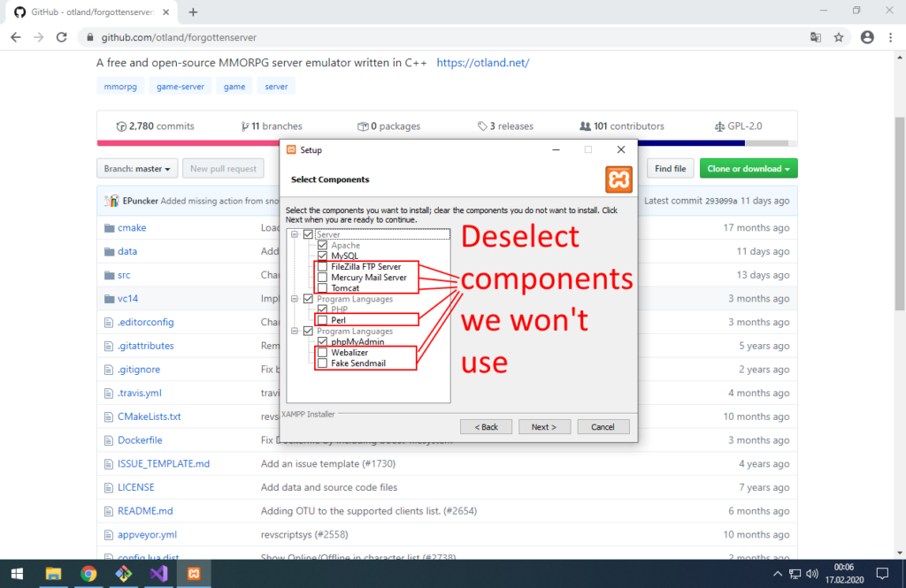The image size is (906, 588).
Task: Click the cmake folder icon
Action: tap(109, 227)
